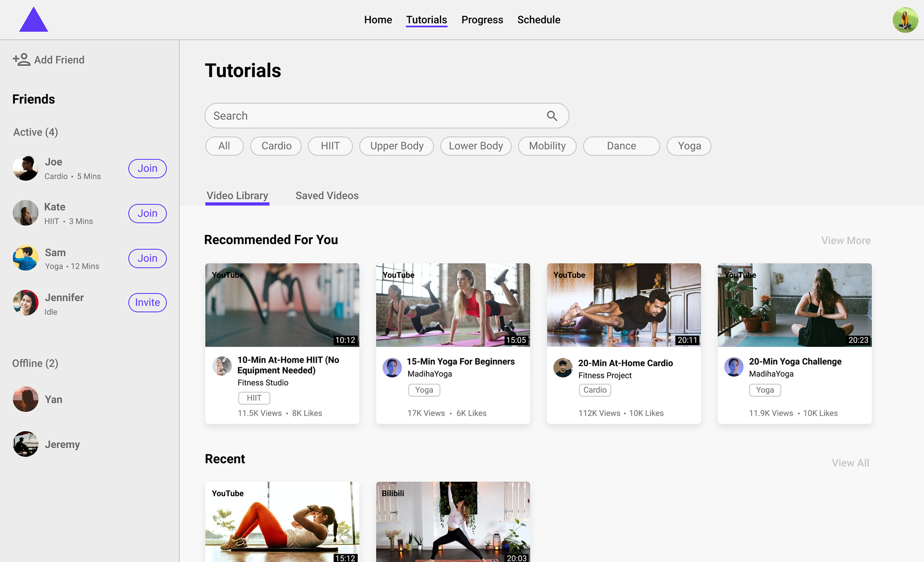
Task: Open Jeremy's profile picture
Action: [26, 444]
